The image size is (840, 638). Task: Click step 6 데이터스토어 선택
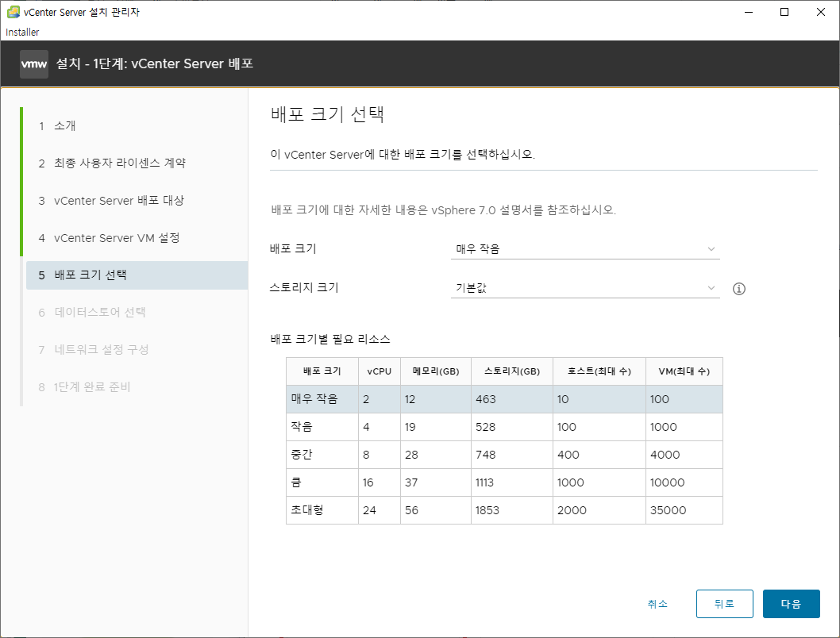(x=137, y=312)
